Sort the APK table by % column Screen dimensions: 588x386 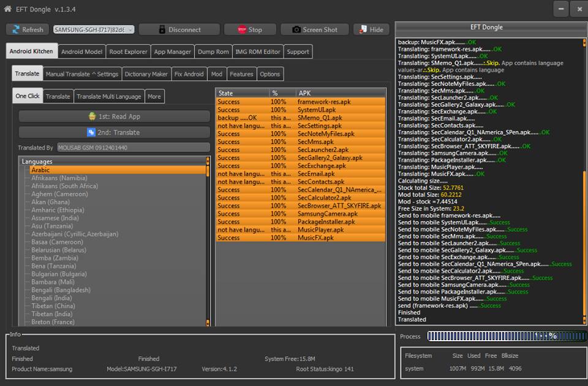[282, 93]
